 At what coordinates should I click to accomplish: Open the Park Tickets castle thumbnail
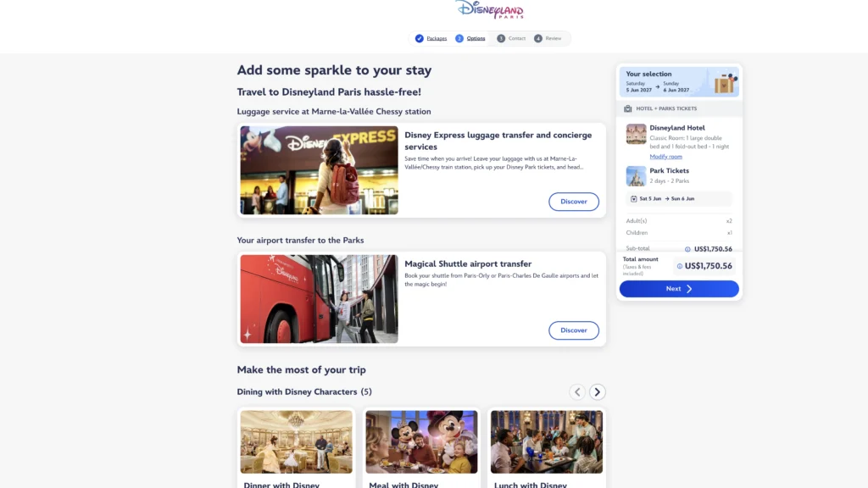[636, 176]
